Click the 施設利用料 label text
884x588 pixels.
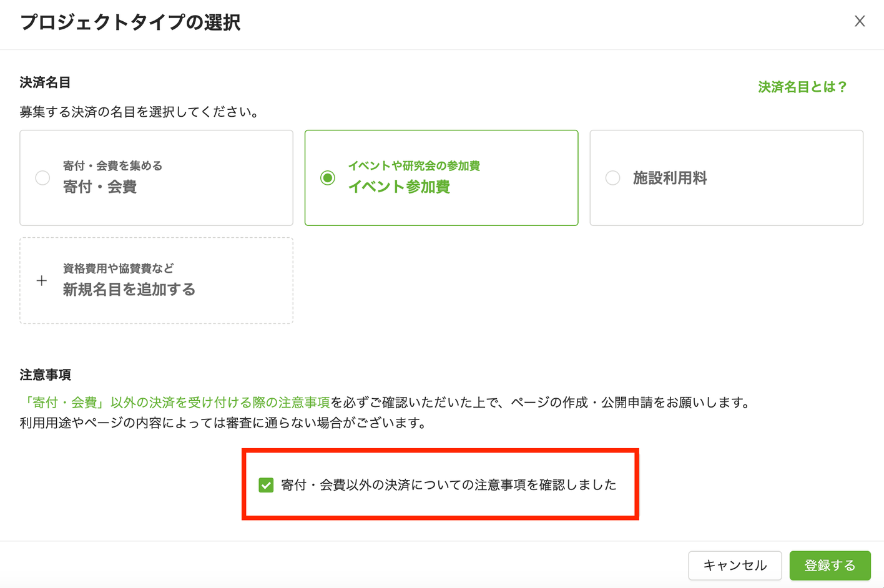coord(670,178)
